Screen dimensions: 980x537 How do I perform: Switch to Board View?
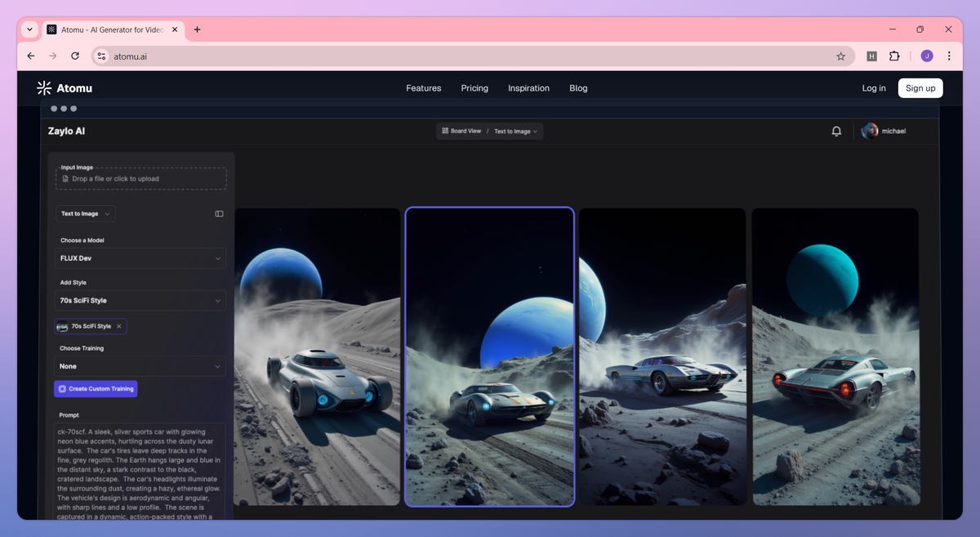click(x=461, y=131)
